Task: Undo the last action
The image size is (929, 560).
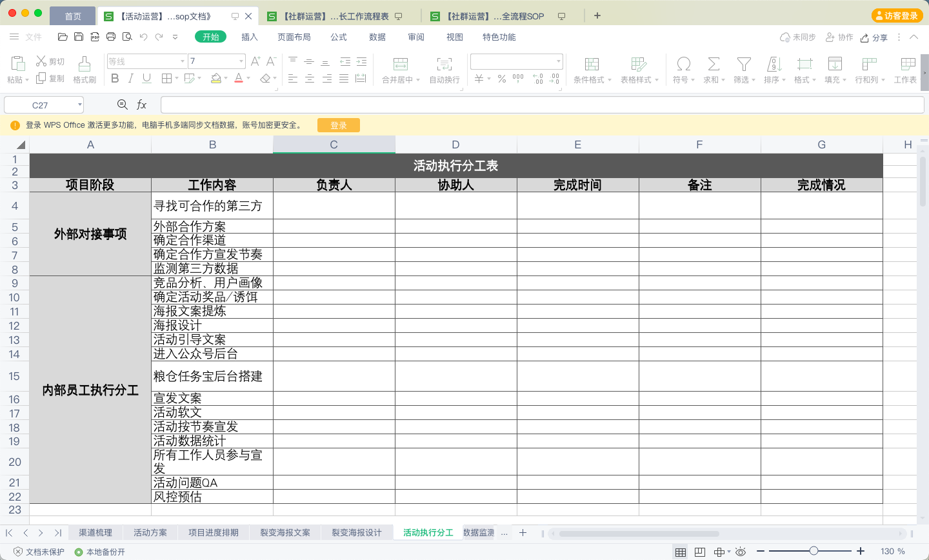Action: click(143, 37)
